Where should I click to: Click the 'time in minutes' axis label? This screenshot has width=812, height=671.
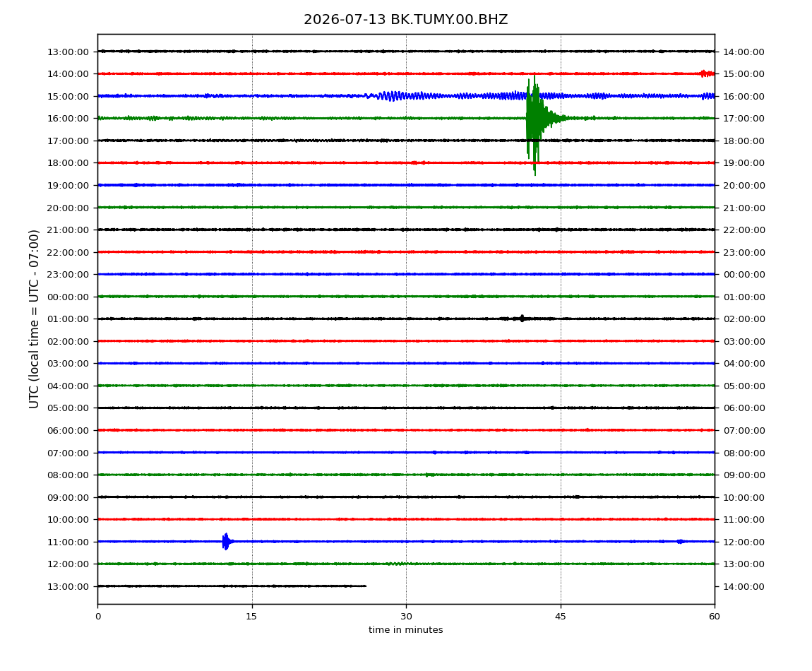(x=405, y=630)
